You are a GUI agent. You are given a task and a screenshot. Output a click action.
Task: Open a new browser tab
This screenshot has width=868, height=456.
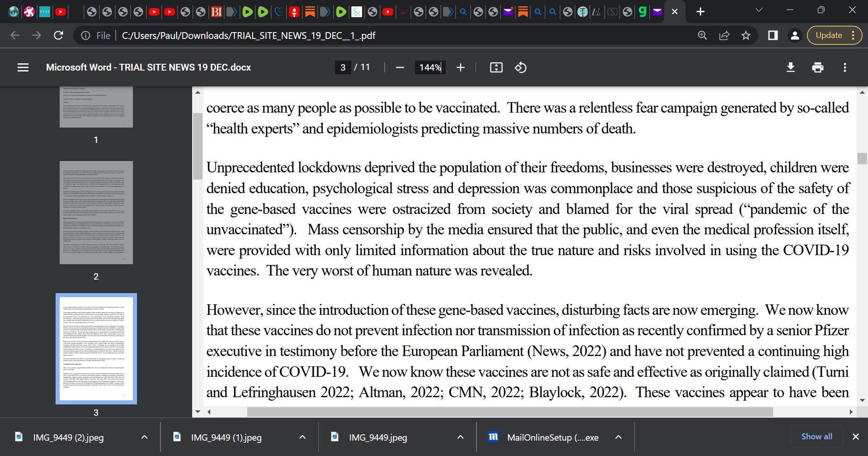(x=700, y=12)
